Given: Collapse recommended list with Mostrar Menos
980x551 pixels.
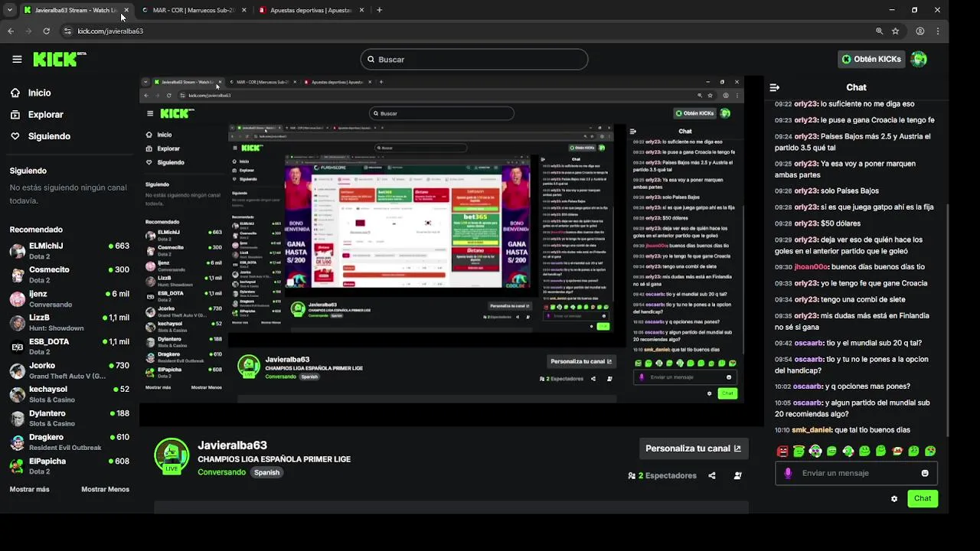Looking at the screenshot, I should [106, 489].
